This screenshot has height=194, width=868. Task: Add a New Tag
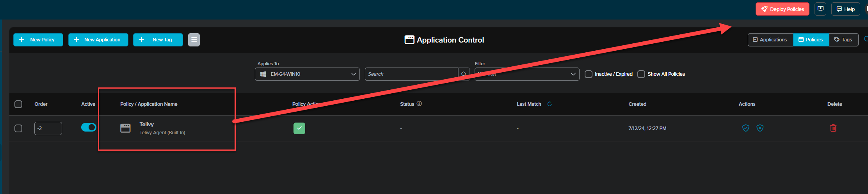pyautogui.click(x=158, y=40)
